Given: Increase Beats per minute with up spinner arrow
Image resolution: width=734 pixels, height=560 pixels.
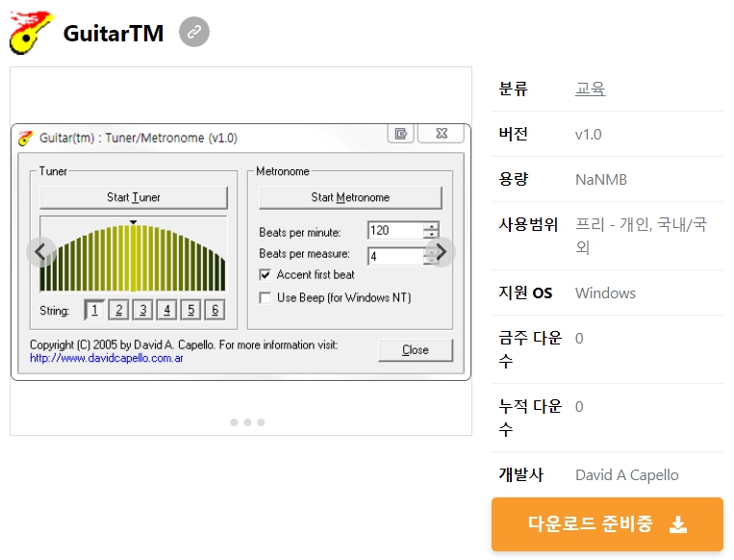Looking at the screenshot, I should click(431, 226).
